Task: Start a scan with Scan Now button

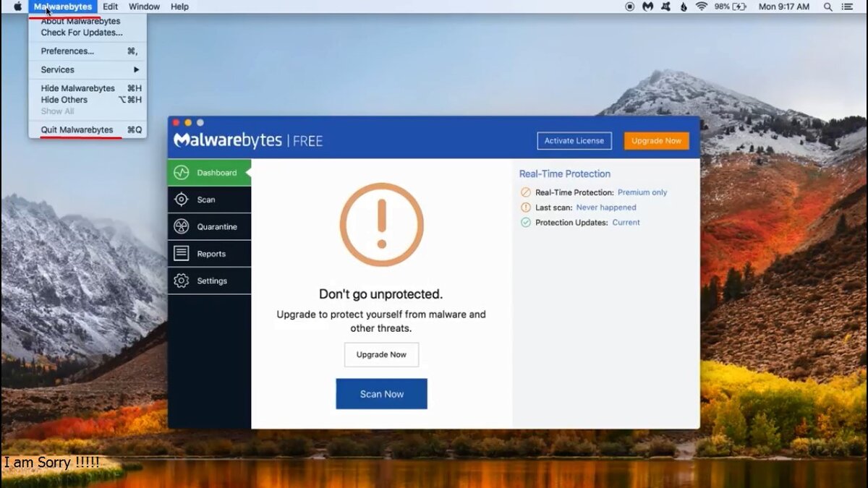Action: pos(381,394)
